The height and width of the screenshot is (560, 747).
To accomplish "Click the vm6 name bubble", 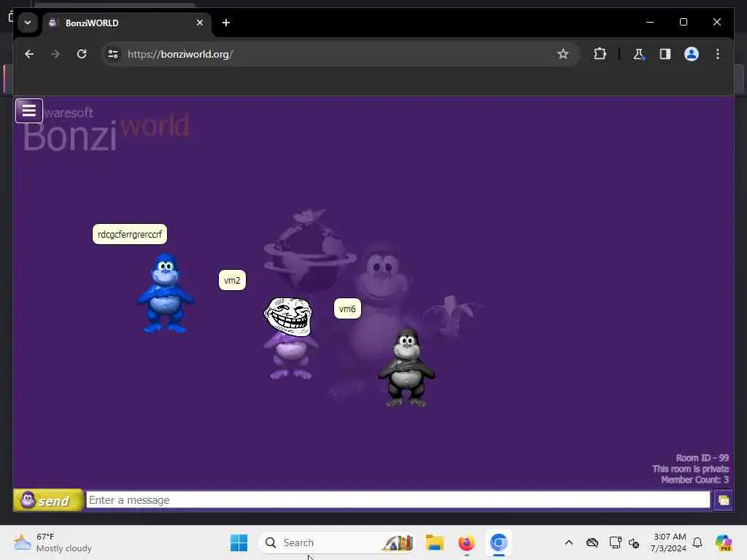I will 347,308.
